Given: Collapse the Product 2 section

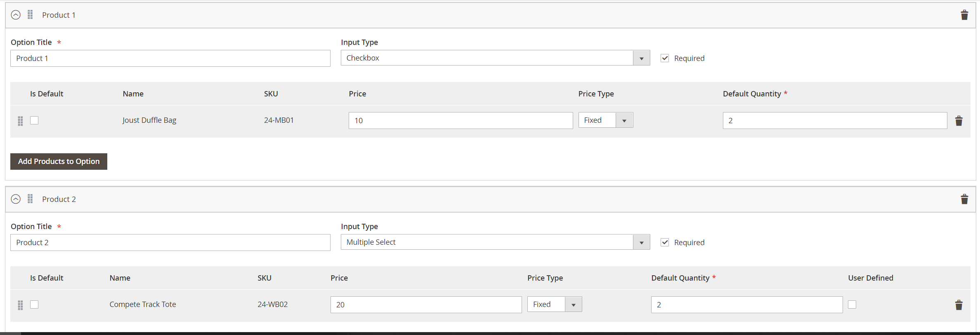Looking at the screenshot, I should 16,199.
